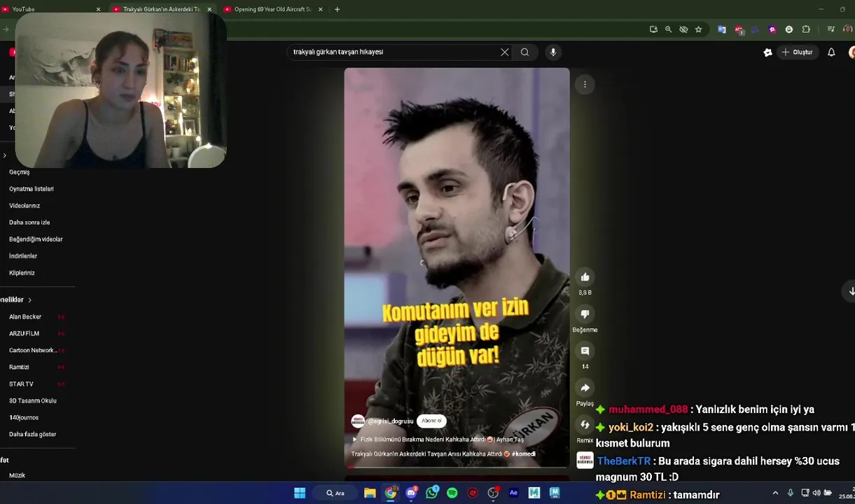Open Google Translate extension
Screen dimensions: 855x504
tap(721, 29)
